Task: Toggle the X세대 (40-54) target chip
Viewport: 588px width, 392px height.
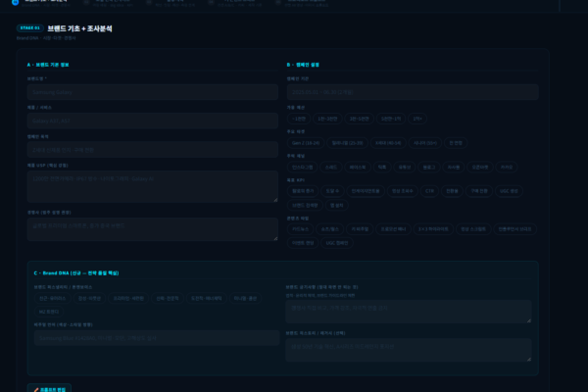Action: click(388, 143)
